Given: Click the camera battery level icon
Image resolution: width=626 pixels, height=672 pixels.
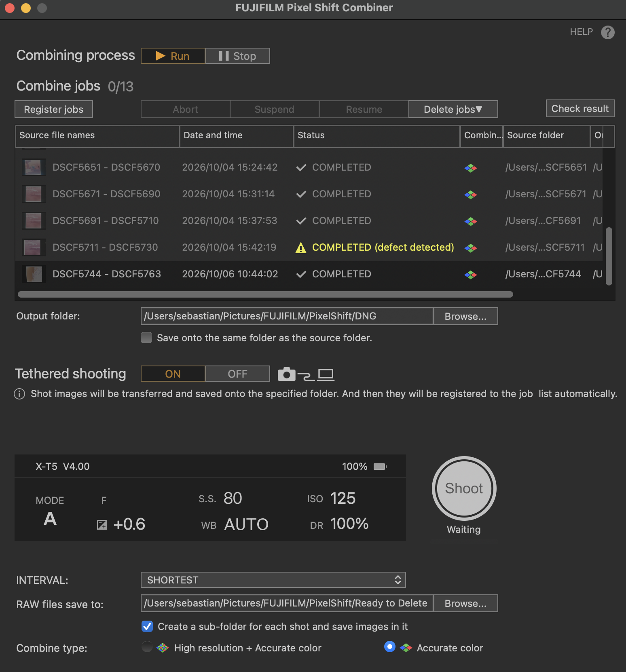Looking at the screenshot, I should pos(380,467).
